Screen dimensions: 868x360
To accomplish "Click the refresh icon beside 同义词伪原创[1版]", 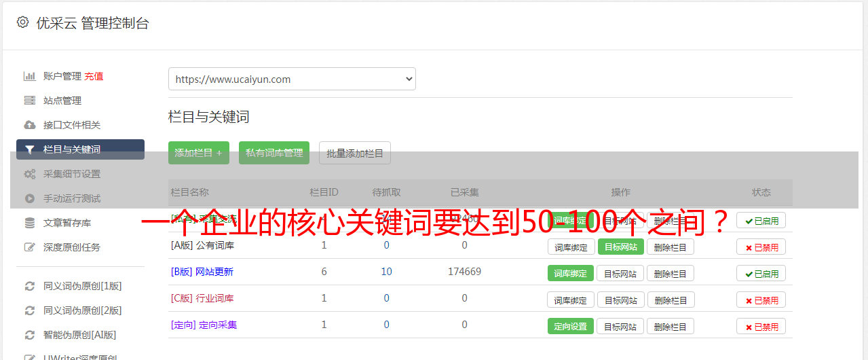I will 30,286.
